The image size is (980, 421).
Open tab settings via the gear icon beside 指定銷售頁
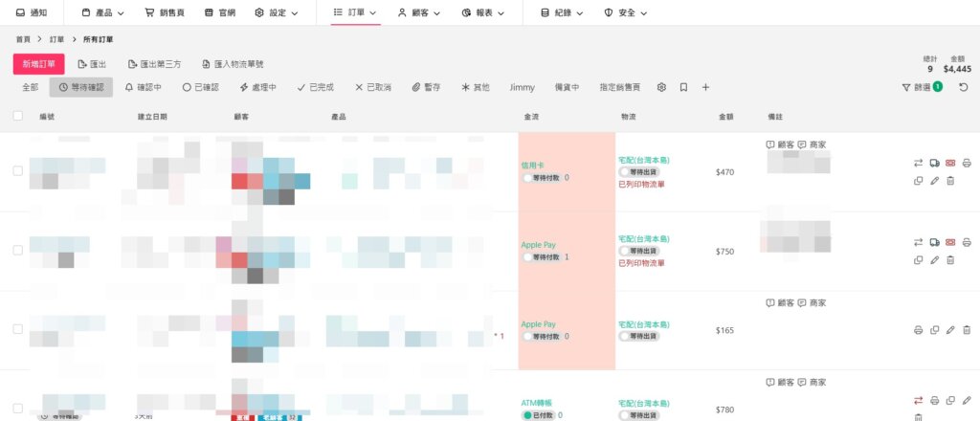[x=661, y=87]
